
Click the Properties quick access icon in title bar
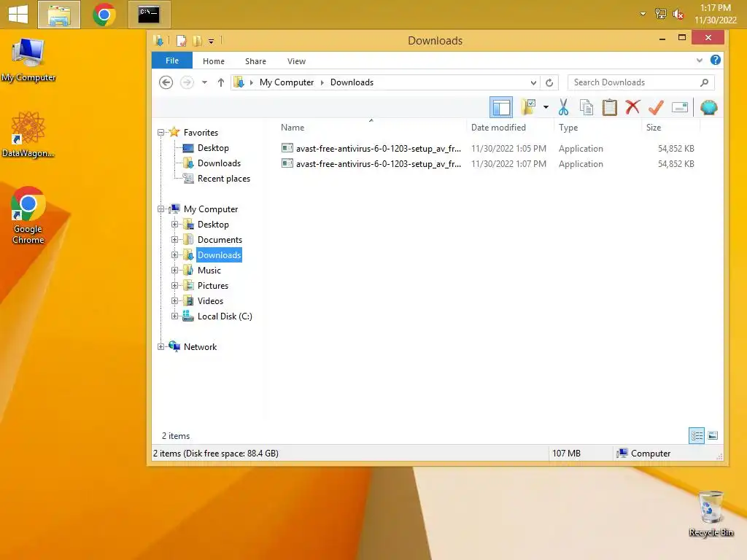point(181,41)
